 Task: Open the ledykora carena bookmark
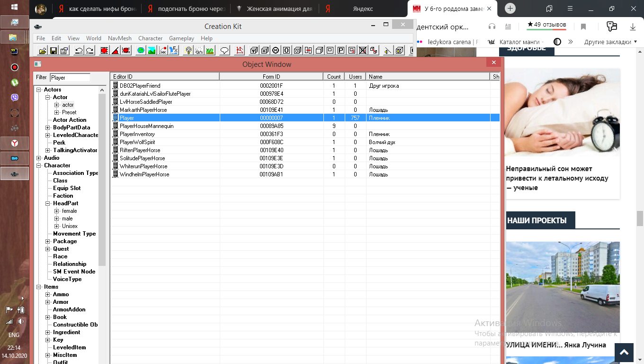click(448, 42)
